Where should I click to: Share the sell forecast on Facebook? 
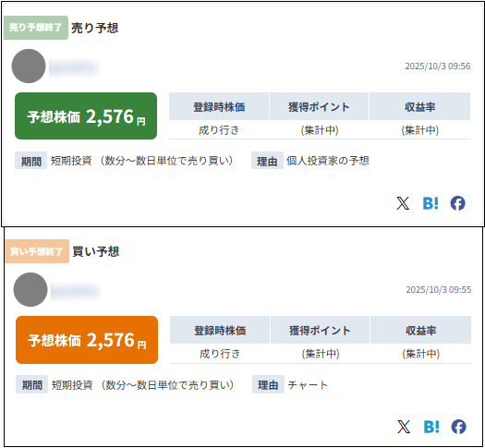[458, 203]
